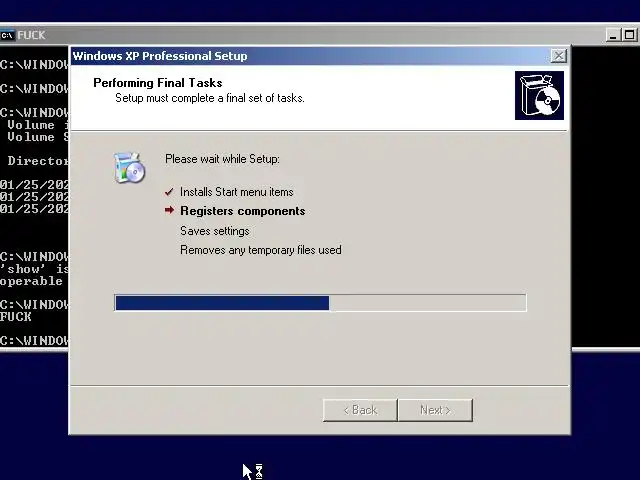Click the Setup progress bar
The width and height of the screenshot is (640, 480).
click(x=320, y=303)
